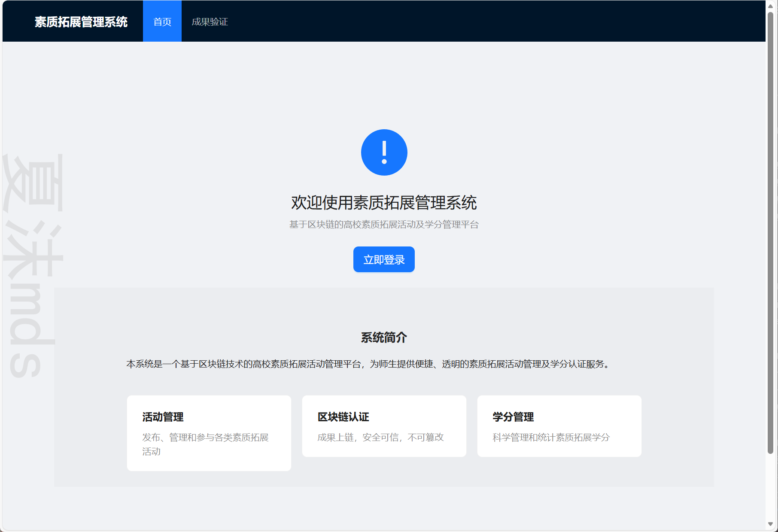Click the blue exclamation info icon

(384, 152)
